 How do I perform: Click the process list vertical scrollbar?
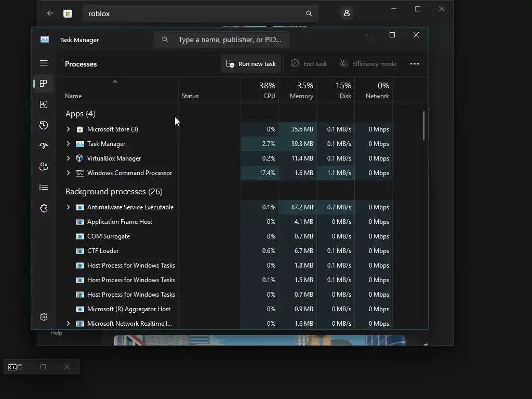424,126
